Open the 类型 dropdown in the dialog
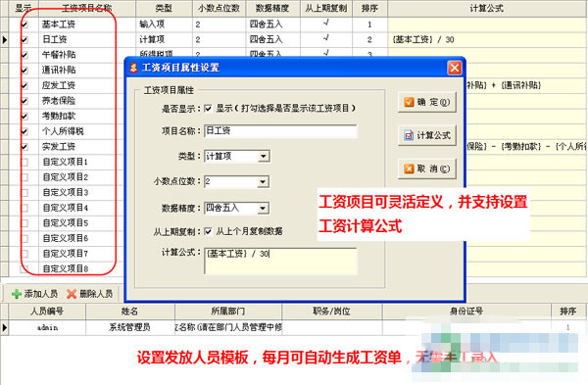 [x=264, y=157]
